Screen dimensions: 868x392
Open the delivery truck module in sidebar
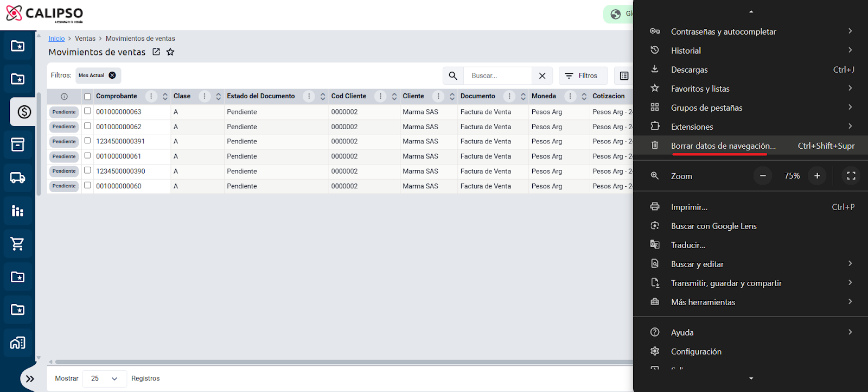pos(17,178)
